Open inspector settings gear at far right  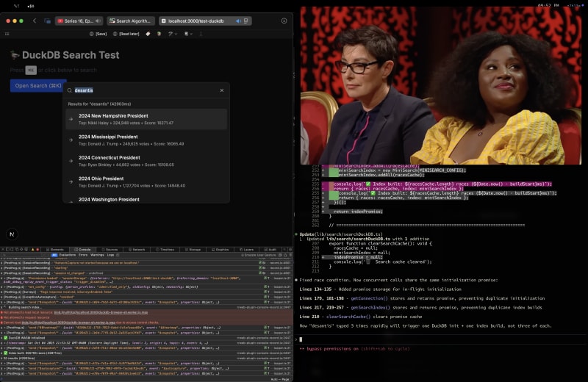tap(290, 249)
